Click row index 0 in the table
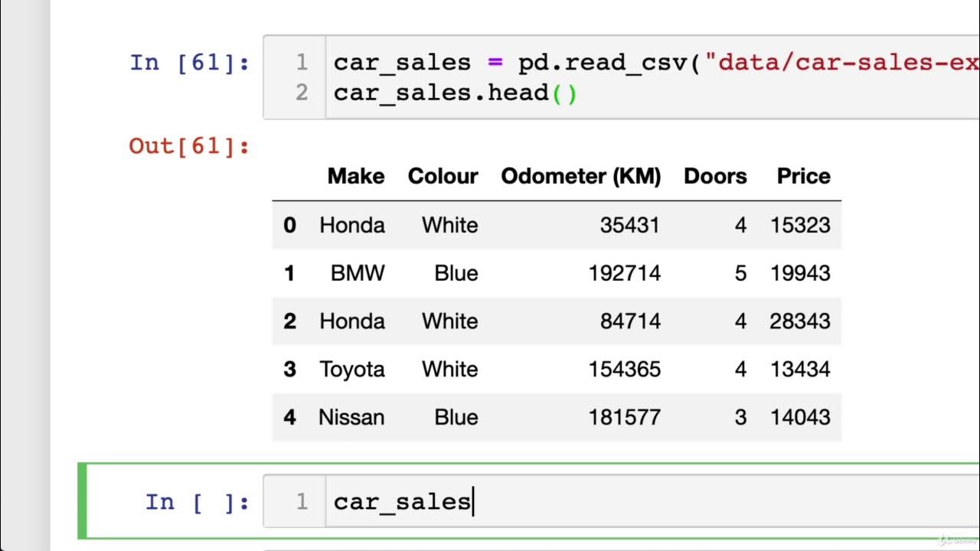The image size is (980, 551). point(289,225)
